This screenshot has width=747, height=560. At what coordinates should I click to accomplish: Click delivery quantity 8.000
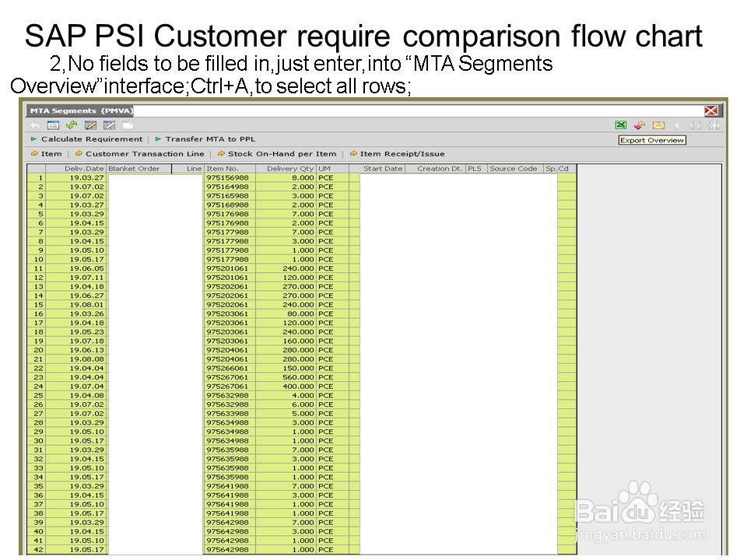pos(286,177)
